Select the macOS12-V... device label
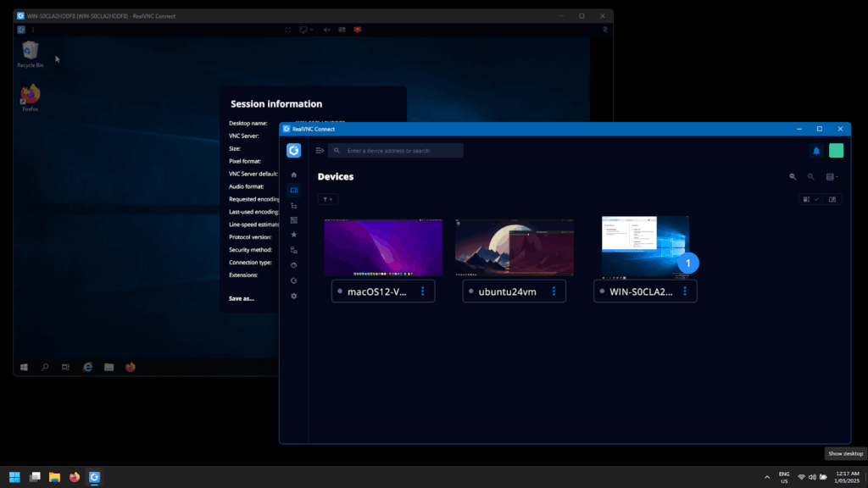The height and width of the screenshot is (488, 868). point(377,291)
